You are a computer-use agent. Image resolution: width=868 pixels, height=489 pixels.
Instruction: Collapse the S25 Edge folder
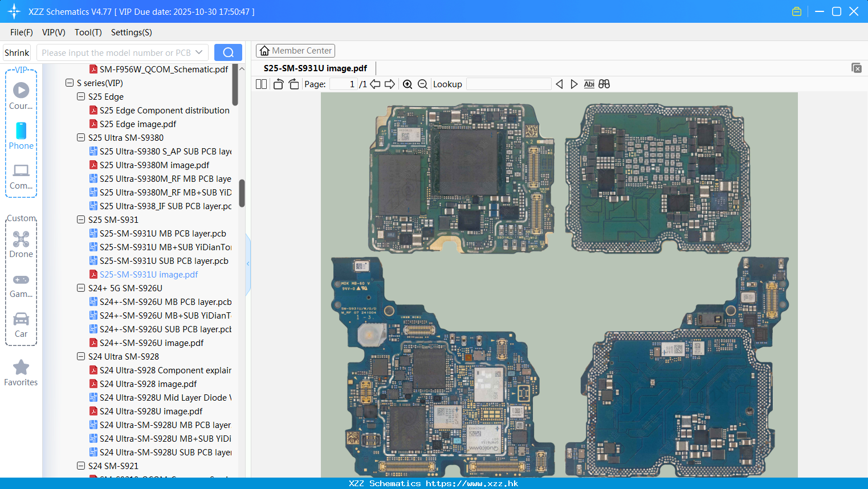click(80, 96)
